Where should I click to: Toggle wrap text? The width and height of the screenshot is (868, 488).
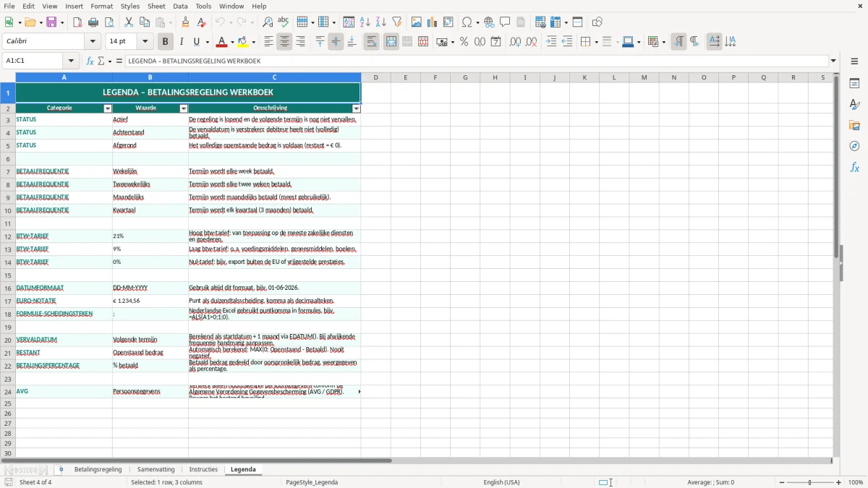click(x=371, y=42)
